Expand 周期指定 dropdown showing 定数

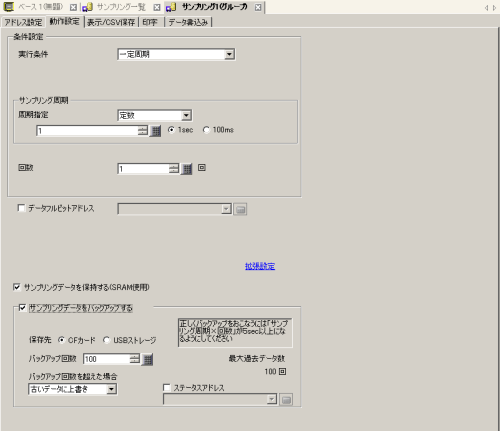tap(155, 115)
